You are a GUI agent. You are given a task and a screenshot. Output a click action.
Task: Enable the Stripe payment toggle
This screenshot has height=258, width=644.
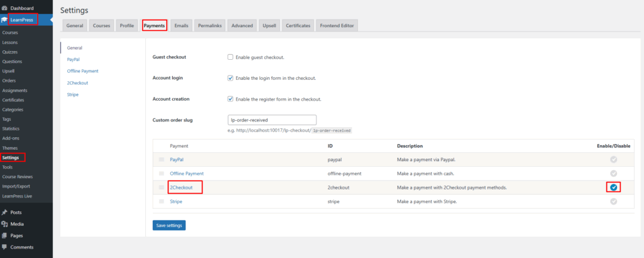pyautogui.click(x=614, y=201)
